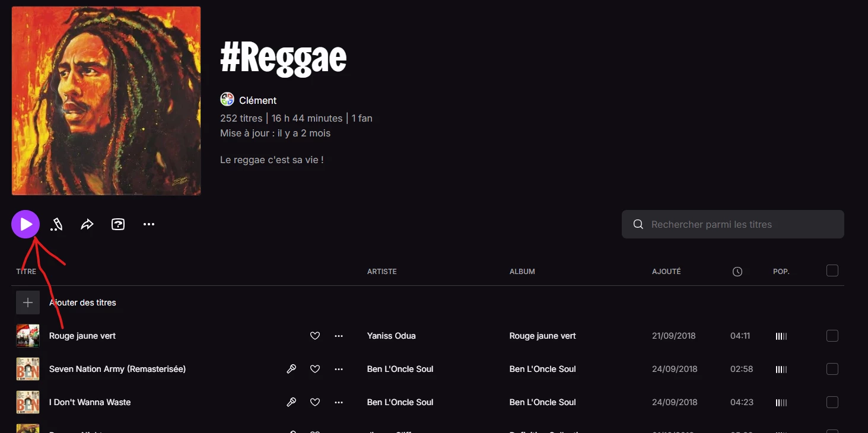Click the plus icon to add titles
Screen dimensions: 868x433
(28, 303)
